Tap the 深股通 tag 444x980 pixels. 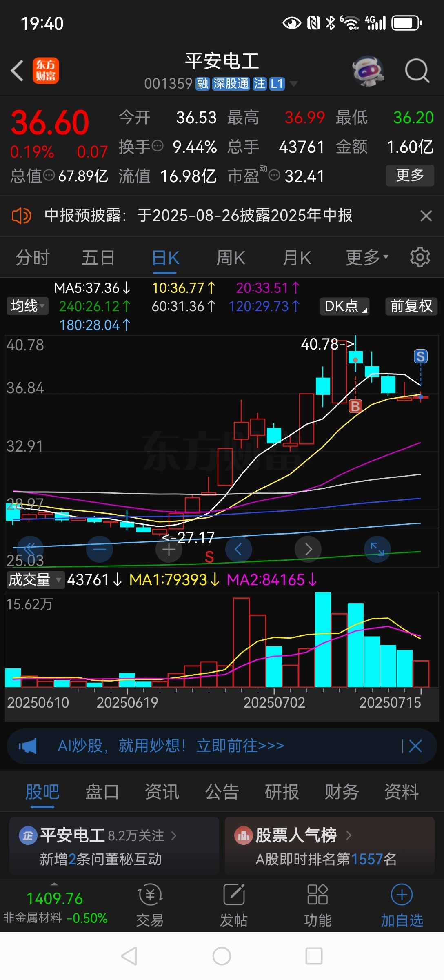231,84
